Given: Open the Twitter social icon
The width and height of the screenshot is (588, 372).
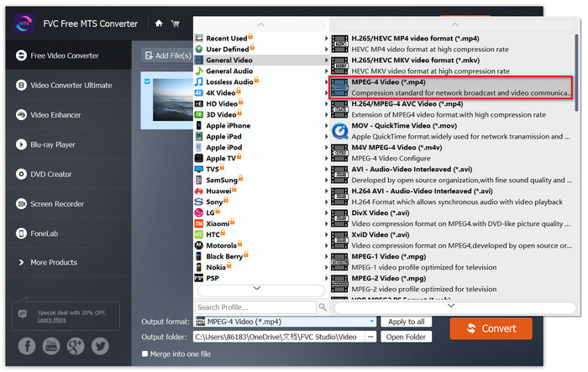Looking at the screenshot, I should (x=100, y=346).
